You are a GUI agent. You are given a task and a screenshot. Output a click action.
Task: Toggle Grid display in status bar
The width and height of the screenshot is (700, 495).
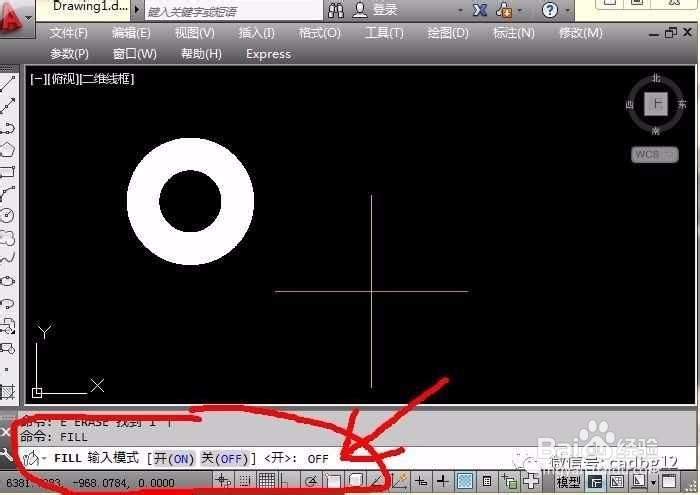tap(267, 481)
